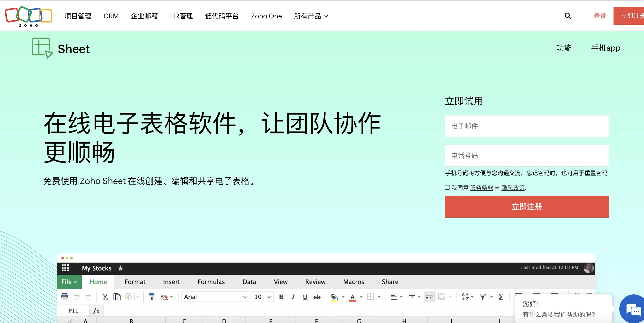Image resolution: width=644 pixels, height=323 pixels.
Task: Open the 隐私政策 privacy policy link
Action: coord(513,188)
